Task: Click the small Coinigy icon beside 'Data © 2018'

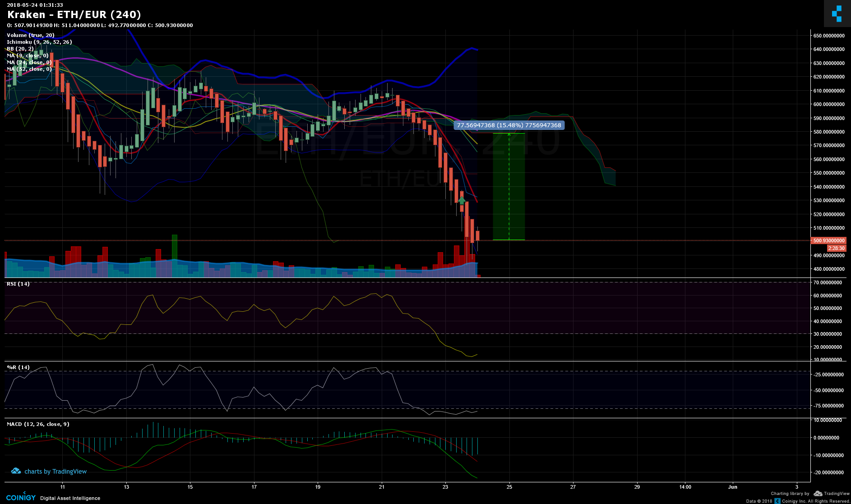Action: [x=777, y=501]
